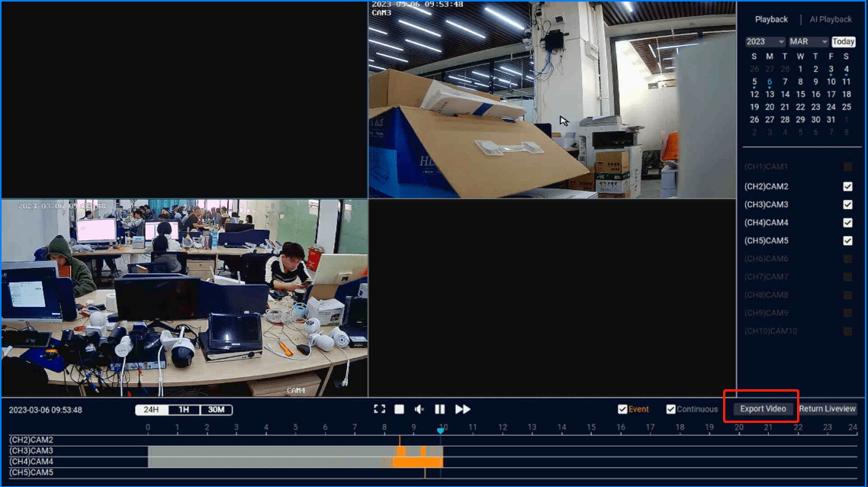This screenshot has height=487, width=868.
Task: Jump to Today in the calendar
Action: click(844, 42)
